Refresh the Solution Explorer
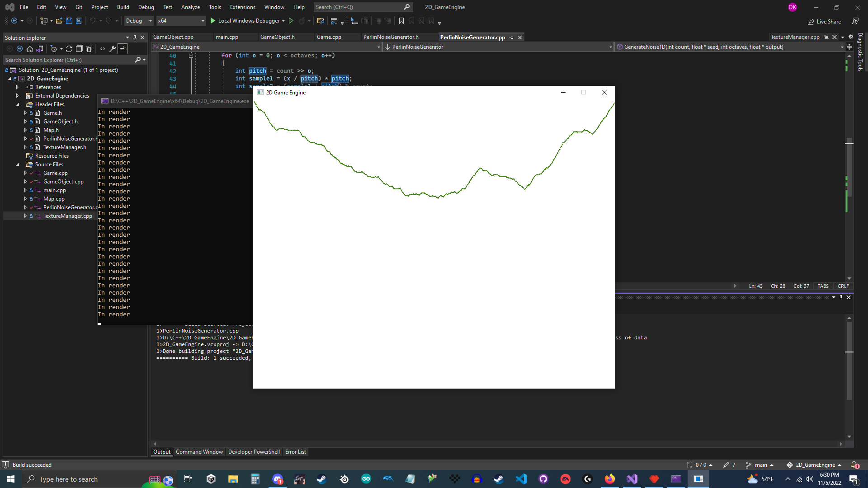This screenshot has width=868, height=488. (x=69, y=49)
